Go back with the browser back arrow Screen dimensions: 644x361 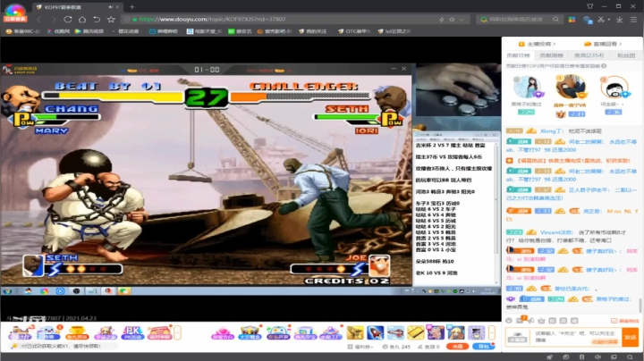[x=38, y=20]
